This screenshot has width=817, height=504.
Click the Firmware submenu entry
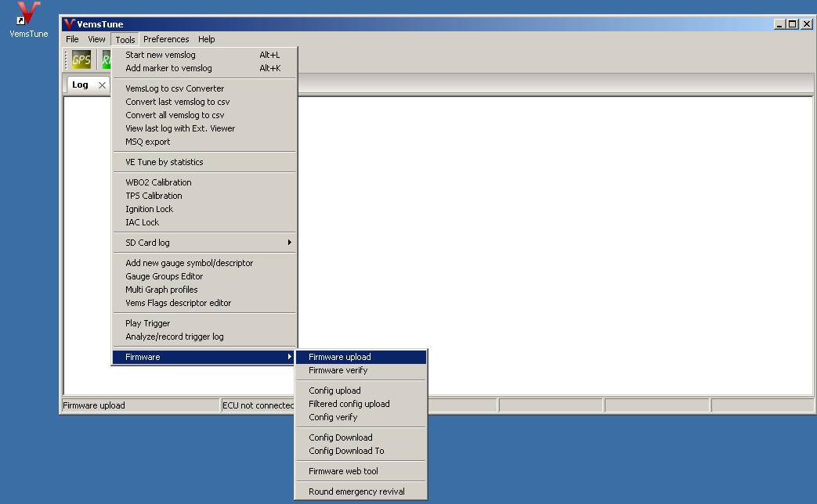(204, 357)
